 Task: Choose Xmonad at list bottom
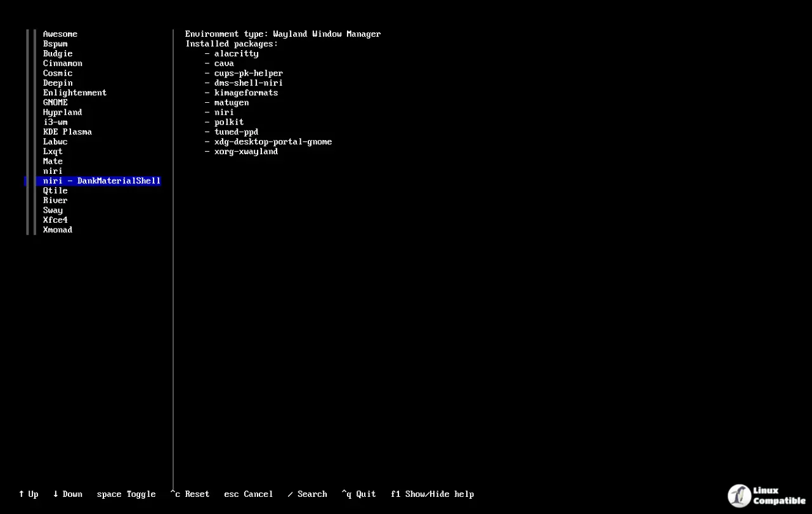58,230
